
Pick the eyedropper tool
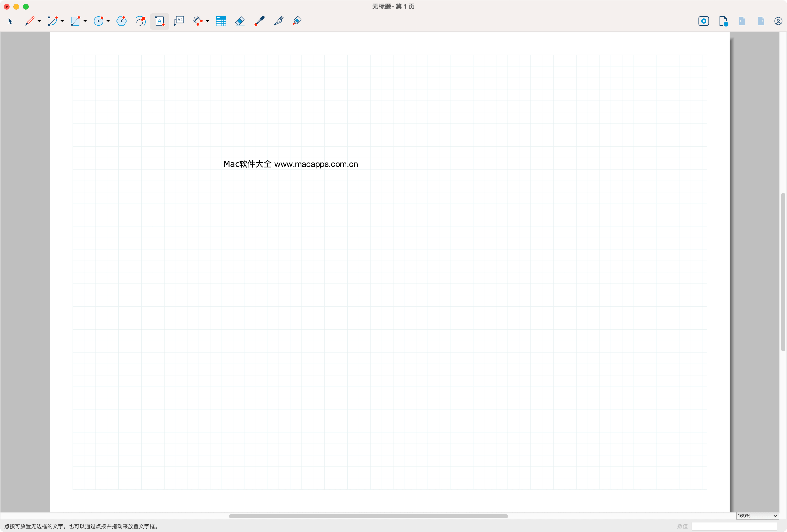259,21
